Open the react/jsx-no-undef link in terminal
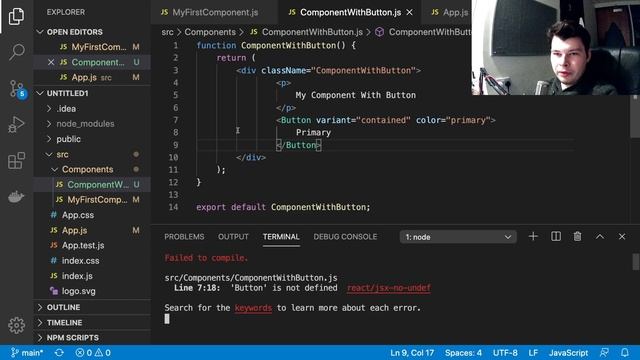The image size is (640, 360). (389, 288)
